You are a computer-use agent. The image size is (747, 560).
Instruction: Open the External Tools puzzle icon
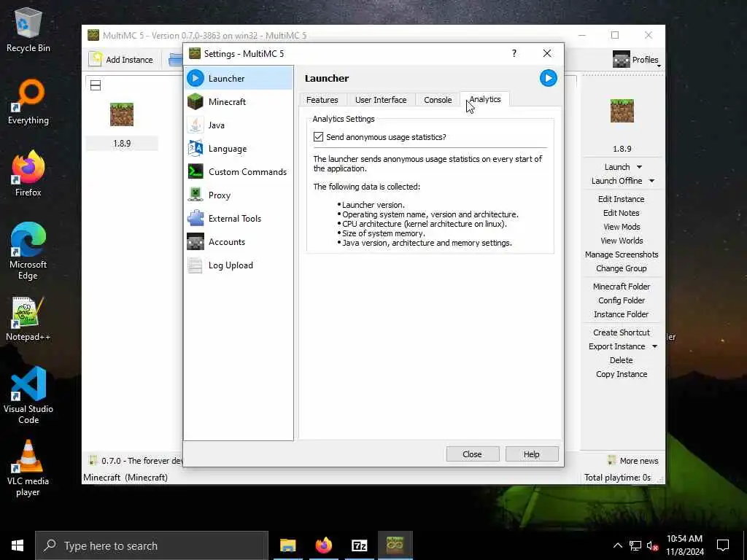[196, 218]
